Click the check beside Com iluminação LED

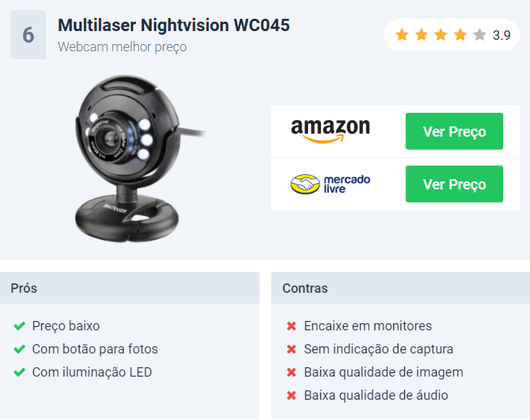point(20,372)
